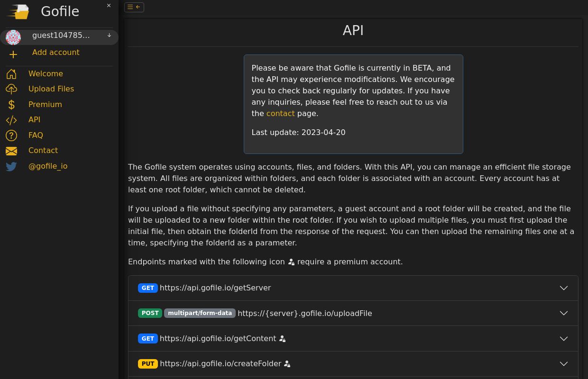The image size is (588, 379).
Task: Click the PUT badge on createFolder row
Action: point(148,364)
